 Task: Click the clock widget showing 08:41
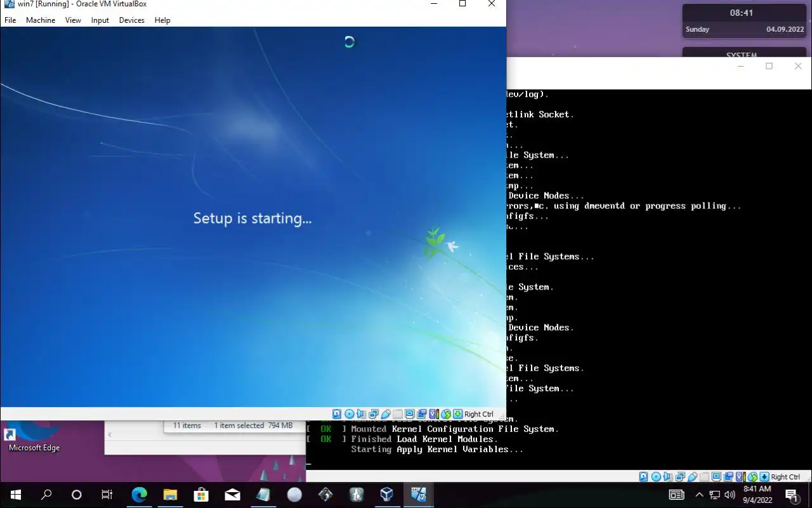click(x=745, y=21)
